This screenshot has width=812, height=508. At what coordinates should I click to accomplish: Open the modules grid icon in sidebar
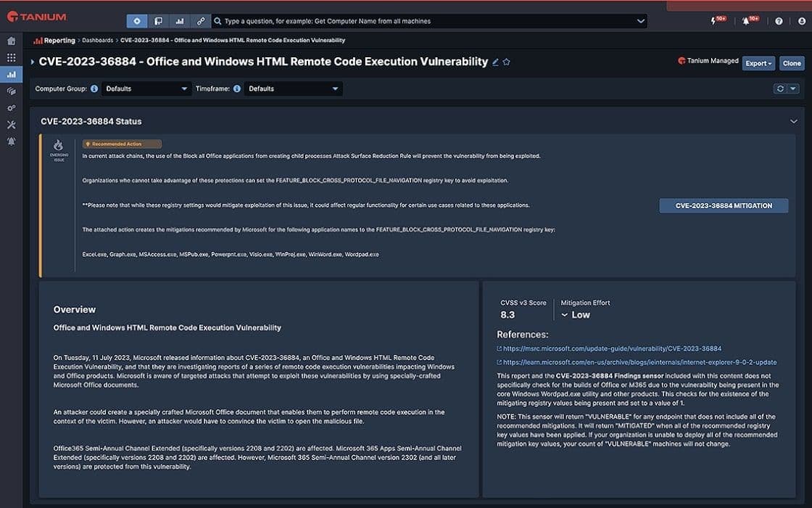point(11,57)
